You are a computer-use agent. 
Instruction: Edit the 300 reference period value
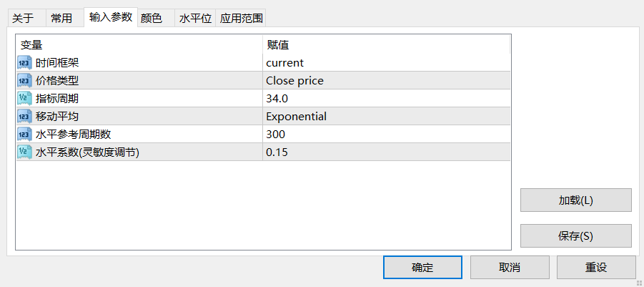pyautogui.click(x=387, y=135)
